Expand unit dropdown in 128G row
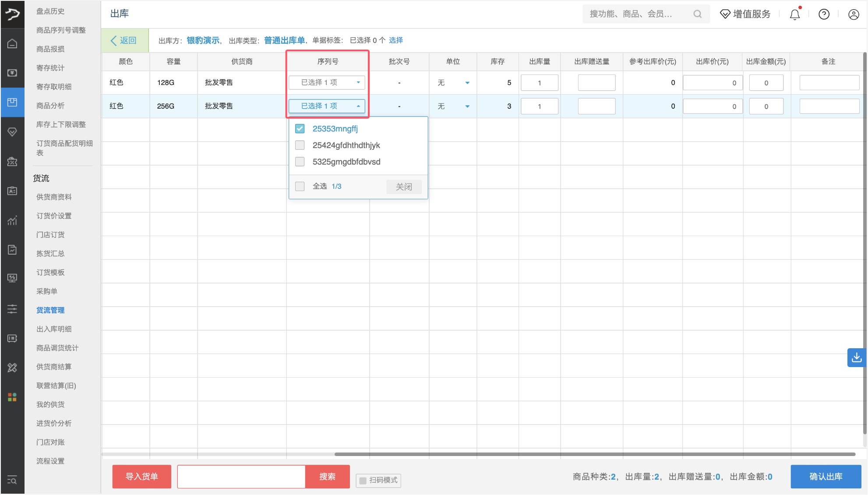The width and height of the screenshot is (868, 495). point(467,83)
